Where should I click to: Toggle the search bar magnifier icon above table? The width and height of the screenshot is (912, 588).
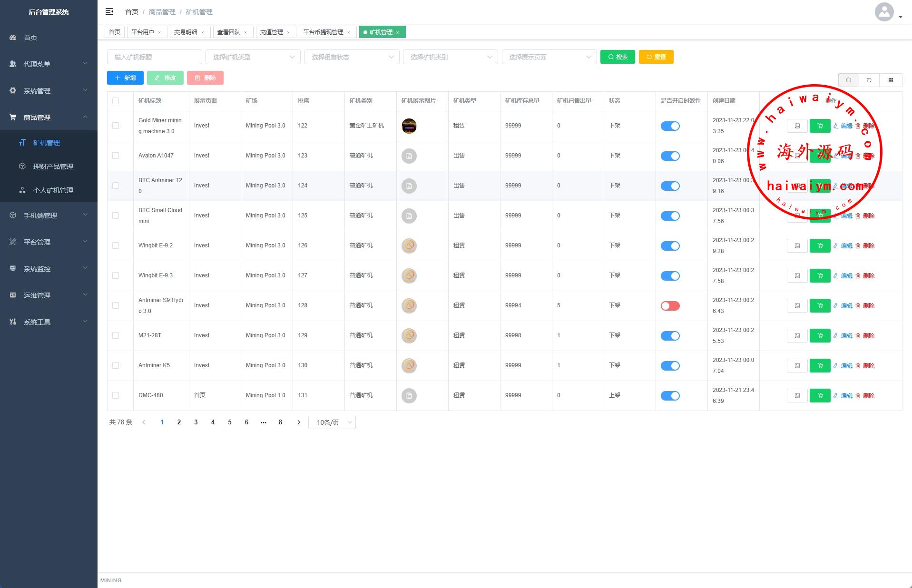pos(848,80)
